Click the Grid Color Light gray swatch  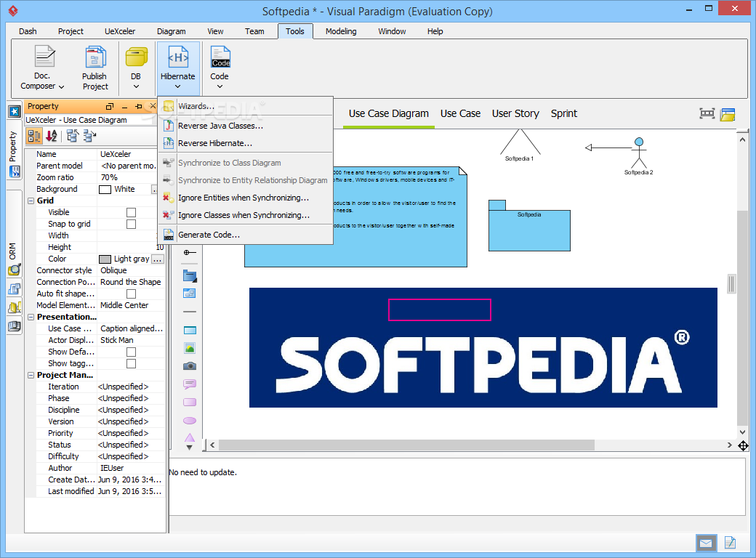click(x=105, y=259)
